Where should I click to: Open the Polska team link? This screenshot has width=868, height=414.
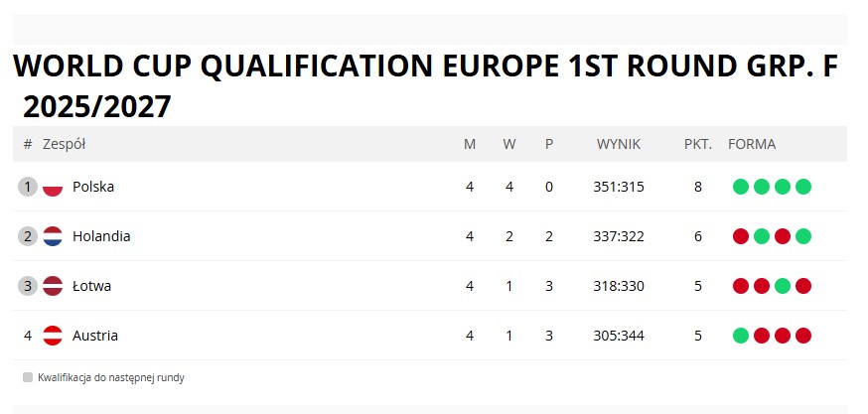93,187
